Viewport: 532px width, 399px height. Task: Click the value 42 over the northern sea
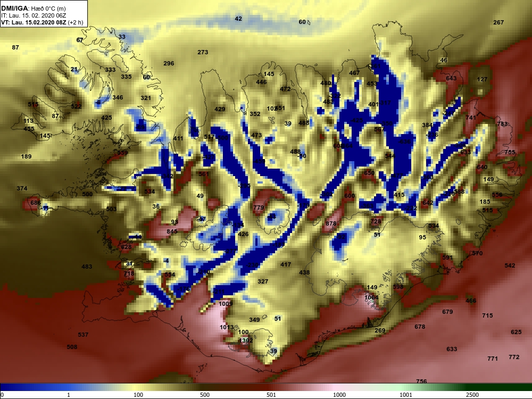pos(238,19)
